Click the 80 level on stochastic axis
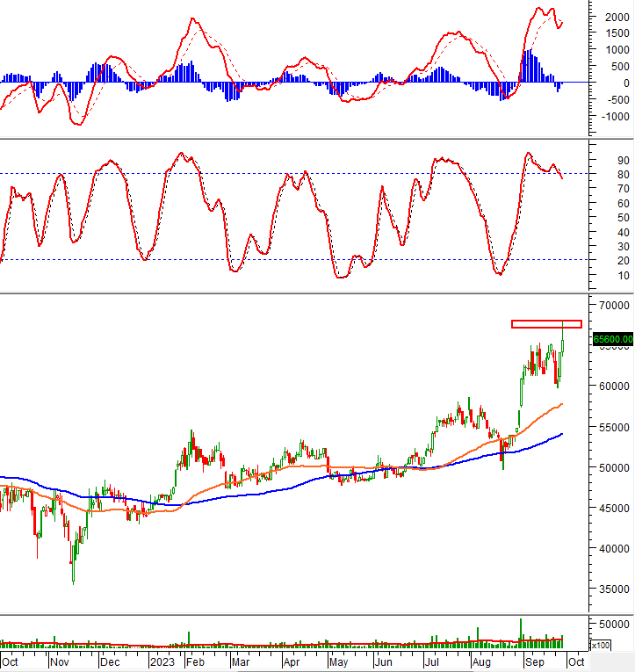Viewport: 635px width, 672px height. pyautogui.click(x=623, y=175)
